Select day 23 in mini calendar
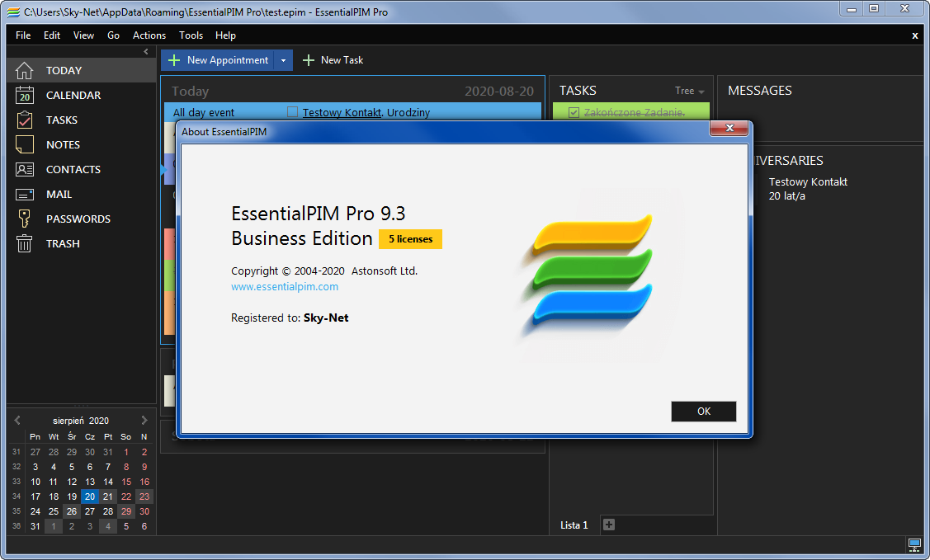 [x=144, y=496]
